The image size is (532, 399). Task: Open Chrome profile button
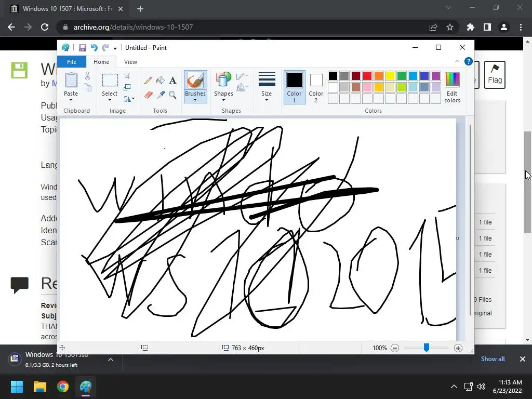point(503,27)
